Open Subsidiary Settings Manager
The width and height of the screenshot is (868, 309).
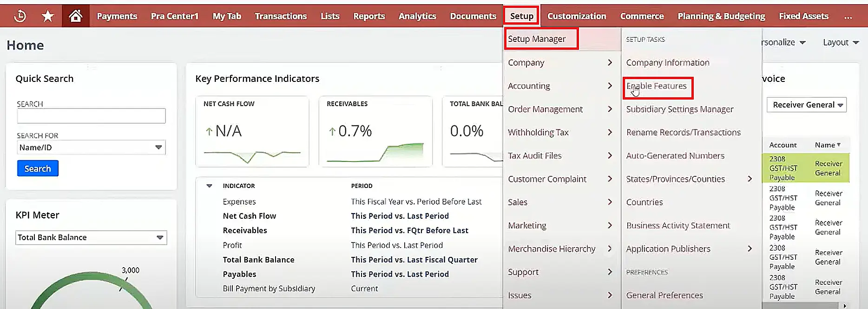point(680,109)
